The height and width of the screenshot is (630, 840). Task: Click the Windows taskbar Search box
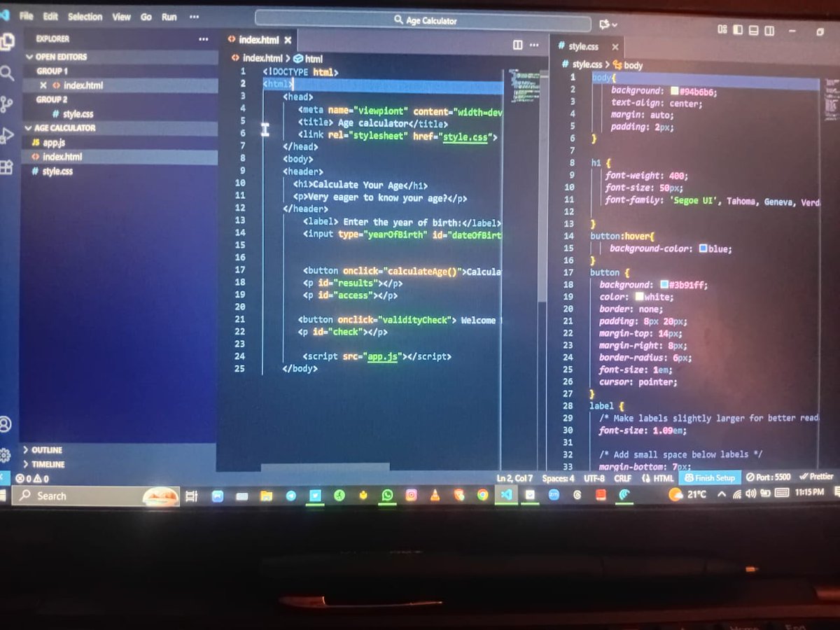click(x=97, y=496)
